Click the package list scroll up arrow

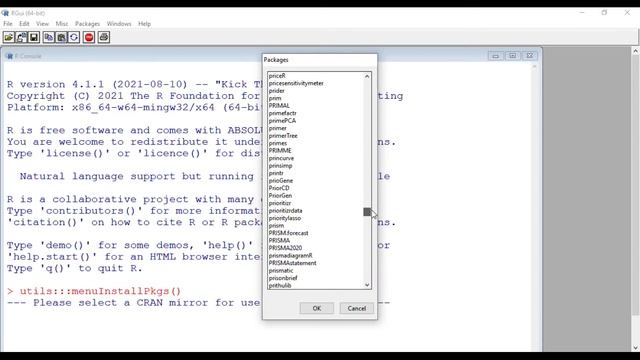[x=367, y=76]
